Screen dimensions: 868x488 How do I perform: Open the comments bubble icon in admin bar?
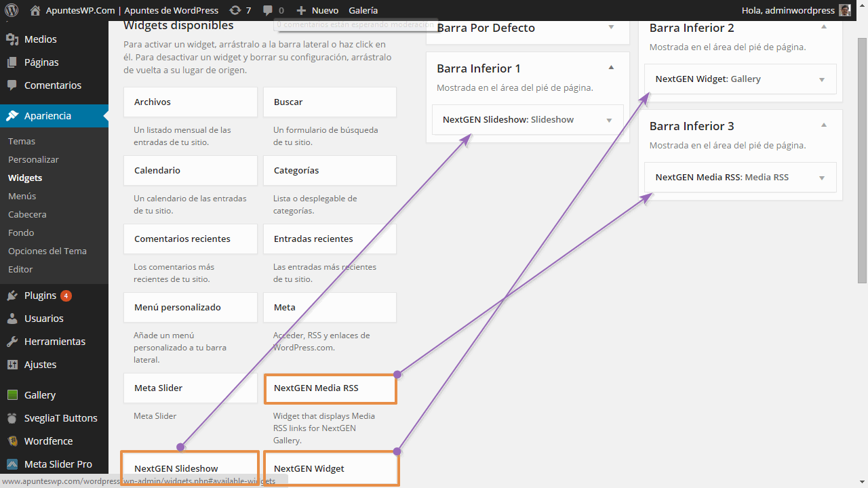pyautogui.click(x=269, y=11)
